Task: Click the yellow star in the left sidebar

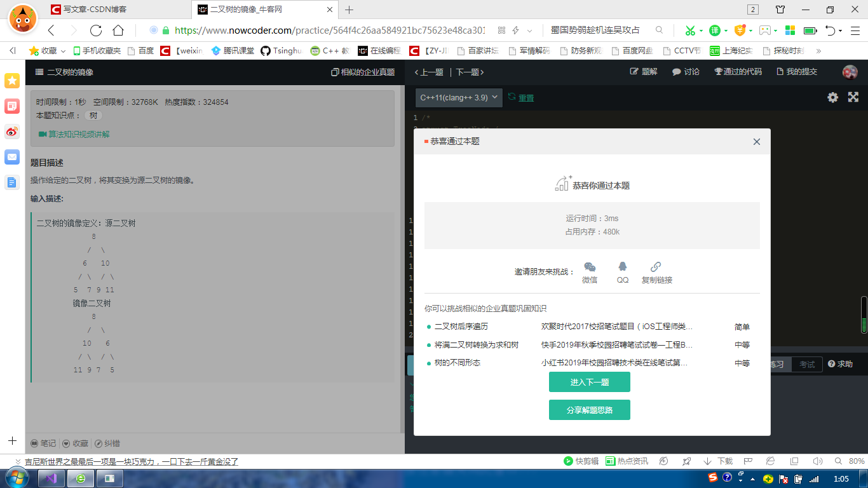Action: 11,81
